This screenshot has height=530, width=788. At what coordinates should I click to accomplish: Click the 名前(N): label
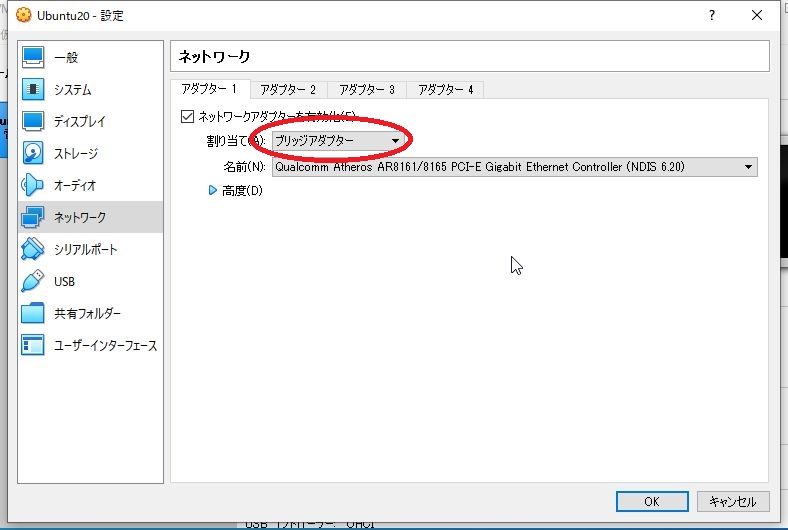[244, 167]
